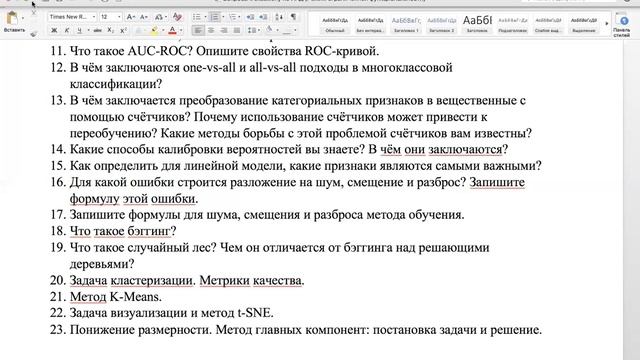
Task: Open the highlight color dropdown arrow
Action: click(x=163, y=31)
